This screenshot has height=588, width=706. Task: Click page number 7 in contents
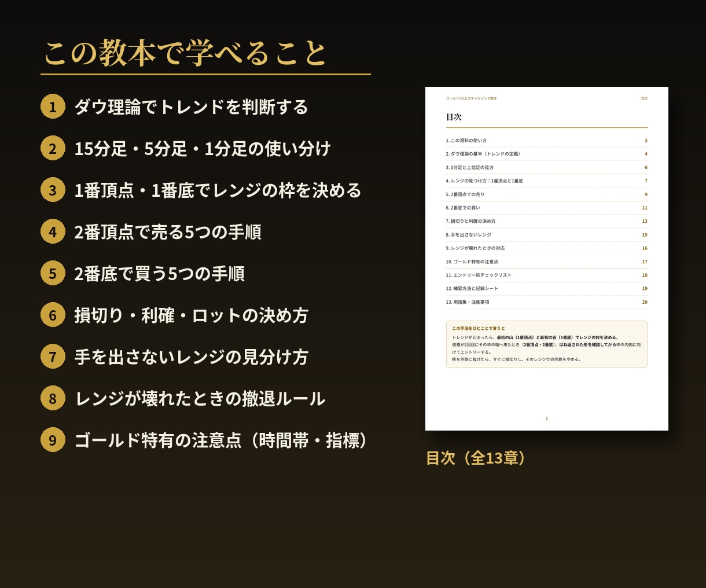click(646, 181)
